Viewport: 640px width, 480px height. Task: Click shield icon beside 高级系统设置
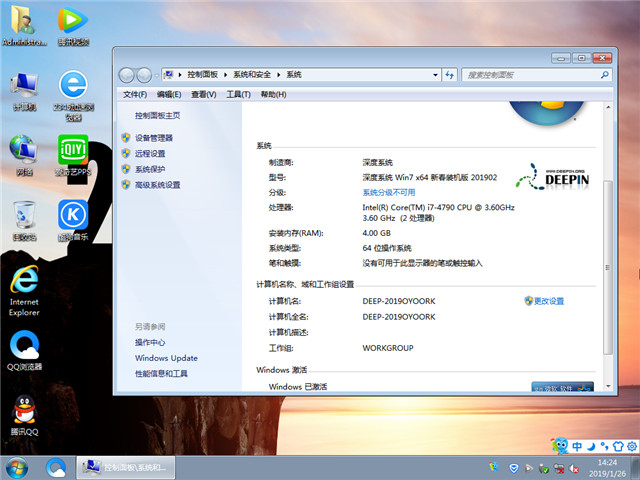click(x=126, y=184)
